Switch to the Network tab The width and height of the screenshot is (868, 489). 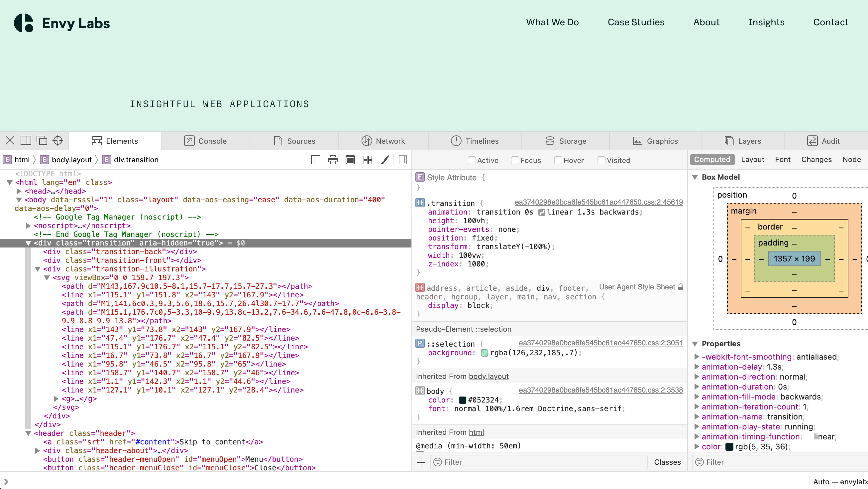point(384,141)
